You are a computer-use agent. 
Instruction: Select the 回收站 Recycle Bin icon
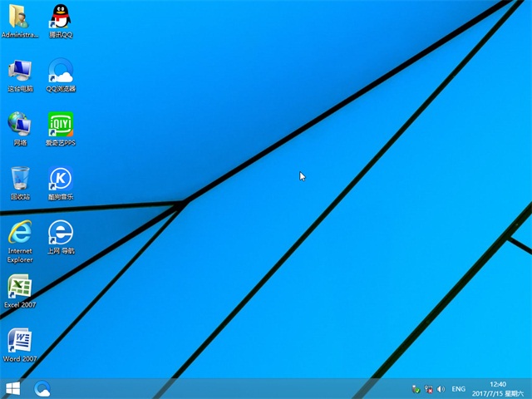point(20,179)
